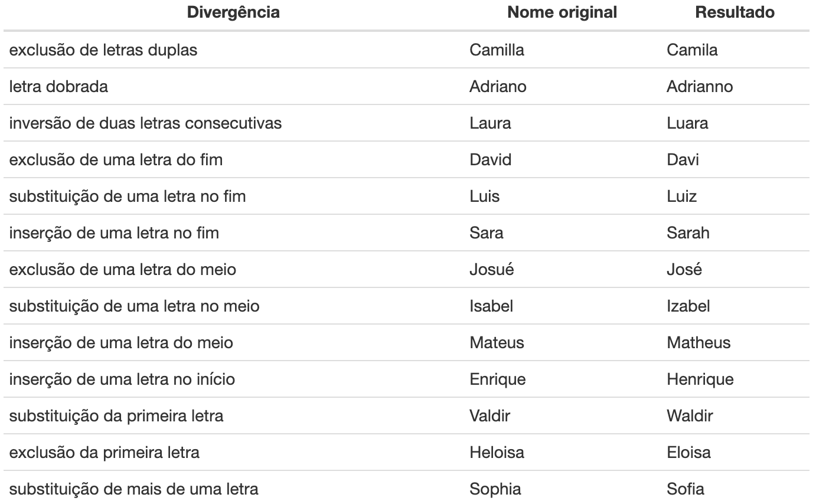
Task: Click the Resultado column header
Action: [735, 12]
